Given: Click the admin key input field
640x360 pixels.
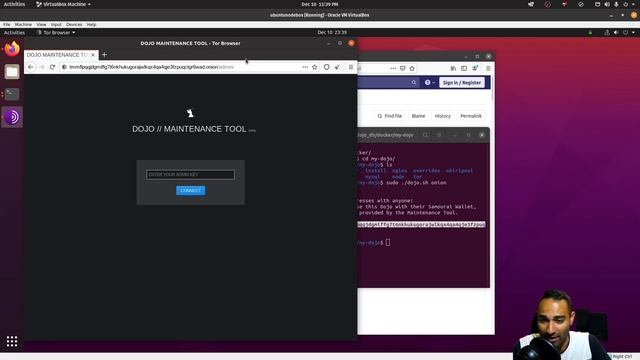Looking at the screenshot, I should 190,175.
